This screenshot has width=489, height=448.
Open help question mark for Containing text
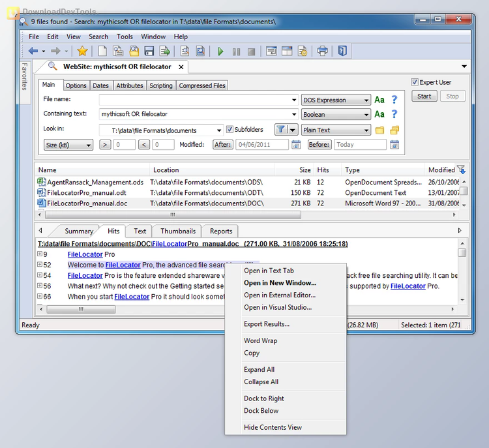pos(394,114)
